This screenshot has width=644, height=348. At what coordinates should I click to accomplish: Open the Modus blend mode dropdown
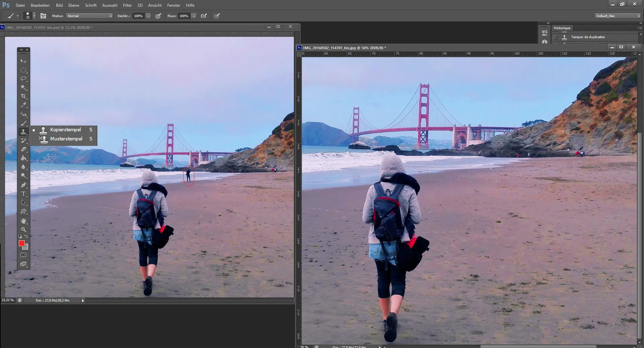89,16
